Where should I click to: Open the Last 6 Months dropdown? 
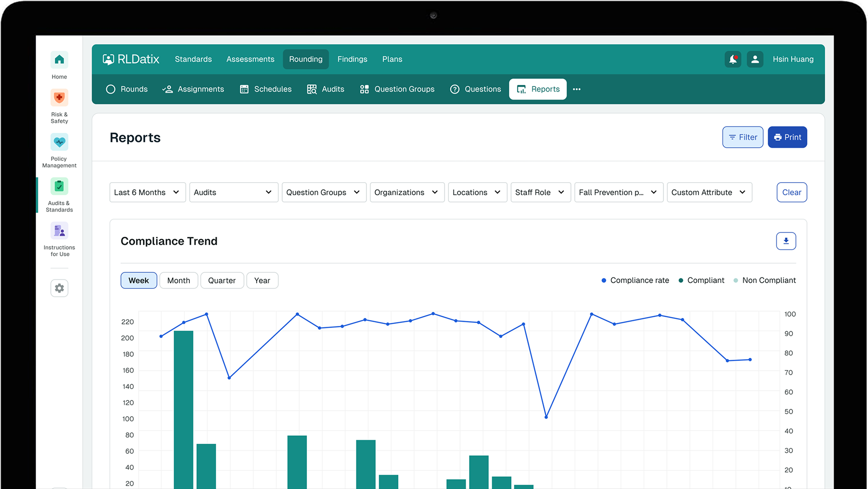[x=147, y=192]
